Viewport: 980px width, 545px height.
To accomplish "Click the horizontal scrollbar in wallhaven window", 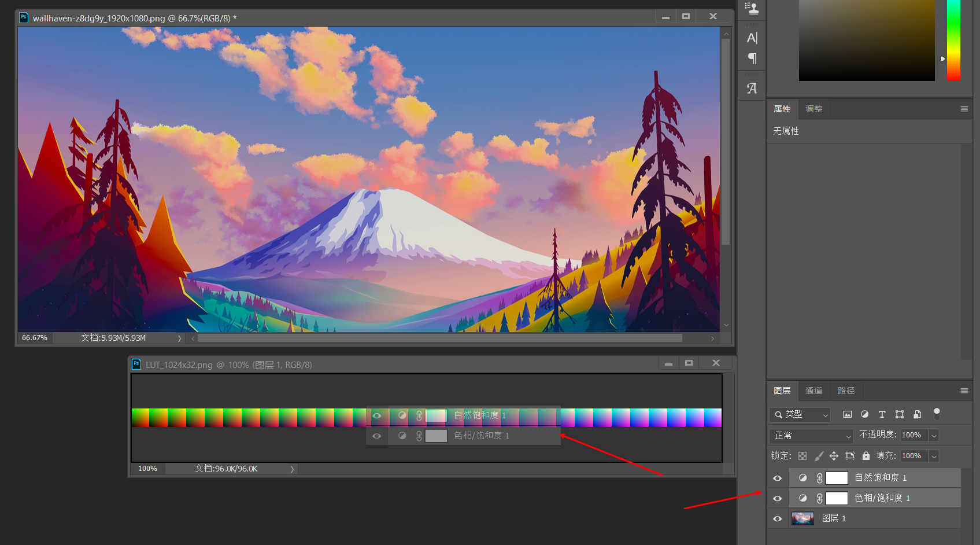I will tap(439, 338).
